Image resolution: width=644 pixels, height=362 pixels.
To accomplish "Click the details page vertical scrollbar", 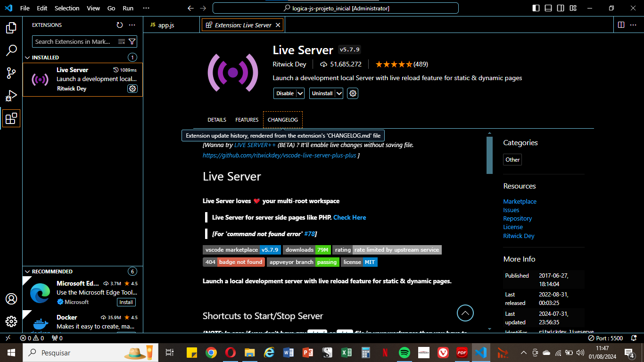I will tap(489, 155).
